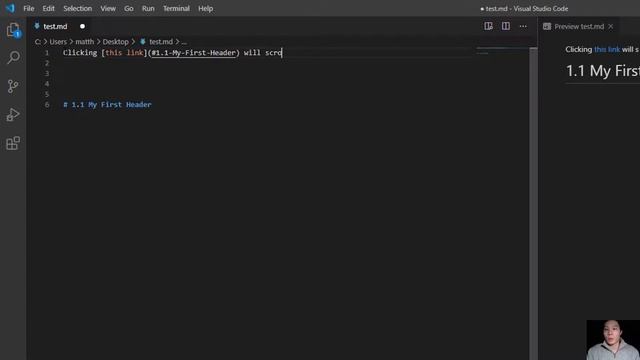The width and height of the screenshot is (640, 360).
Task: Click the word 'Clicking' in editor
Action: click(80, 53)
